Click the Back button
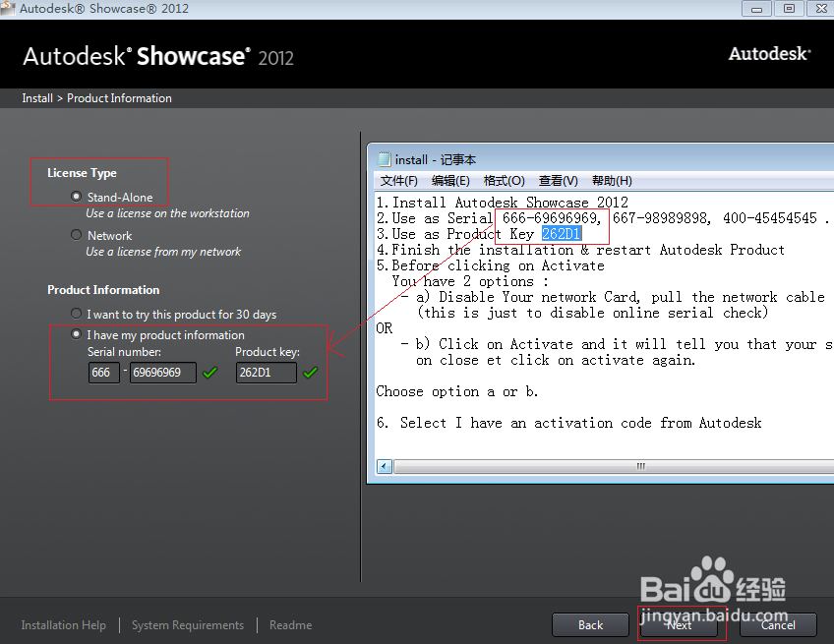The width and height of the screenshot is (834, 644). click(590, 625)
